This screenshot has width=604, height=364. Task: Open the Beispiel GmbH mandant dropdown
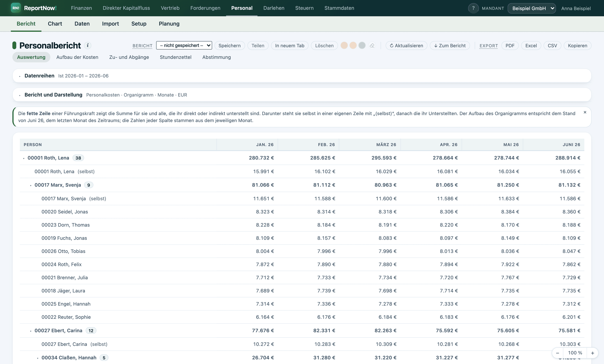pyautogui.click(x=531, y=8)
